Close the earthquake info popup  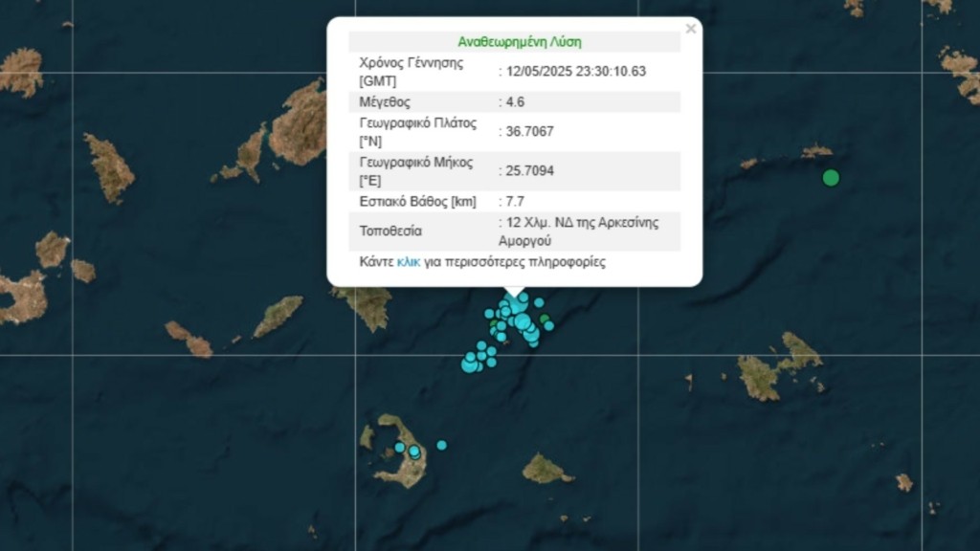pos(691,29)
